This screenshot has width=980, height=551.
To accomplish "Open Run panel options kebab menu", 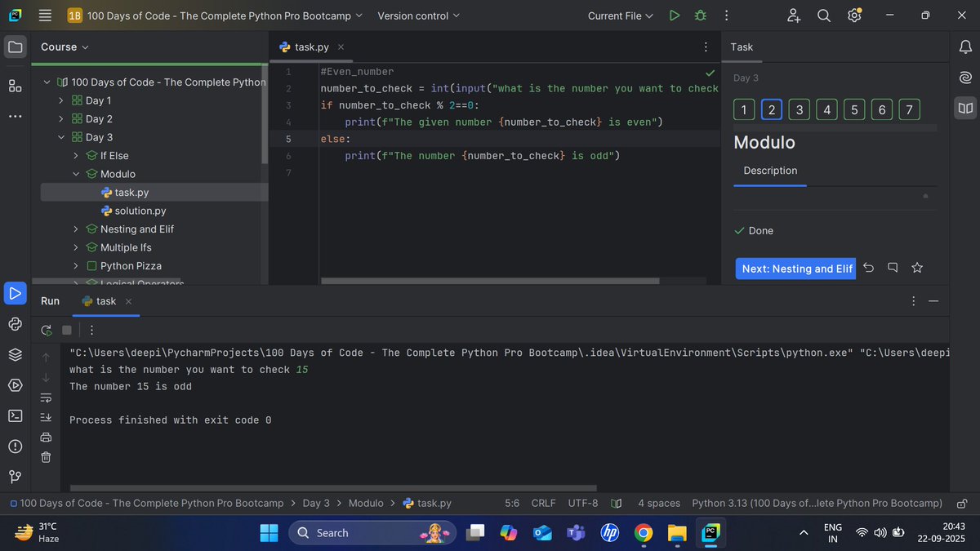I will click(913, 301).
